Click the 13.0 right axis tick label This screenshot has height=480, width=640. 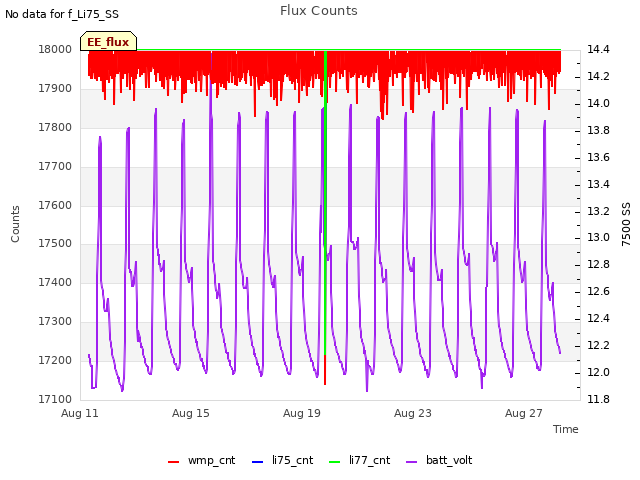[598, 238]
